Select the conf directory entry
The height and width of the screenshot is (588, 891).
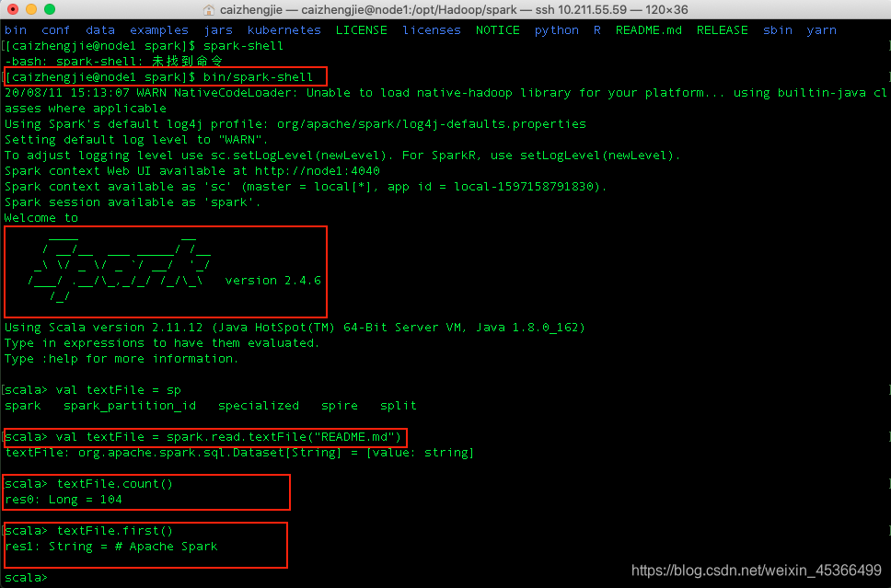pyautogui.click(x=55, y=29)
